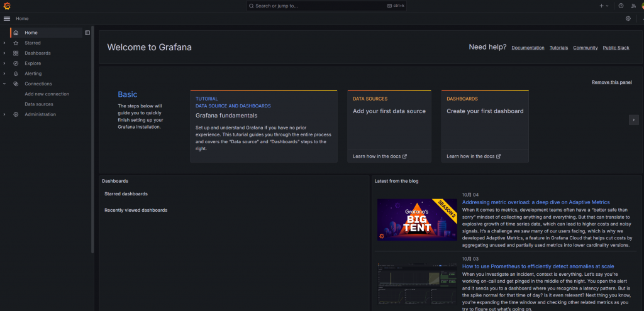
Task: Click the sidebar vertical scrollbar
Action: 92,139
